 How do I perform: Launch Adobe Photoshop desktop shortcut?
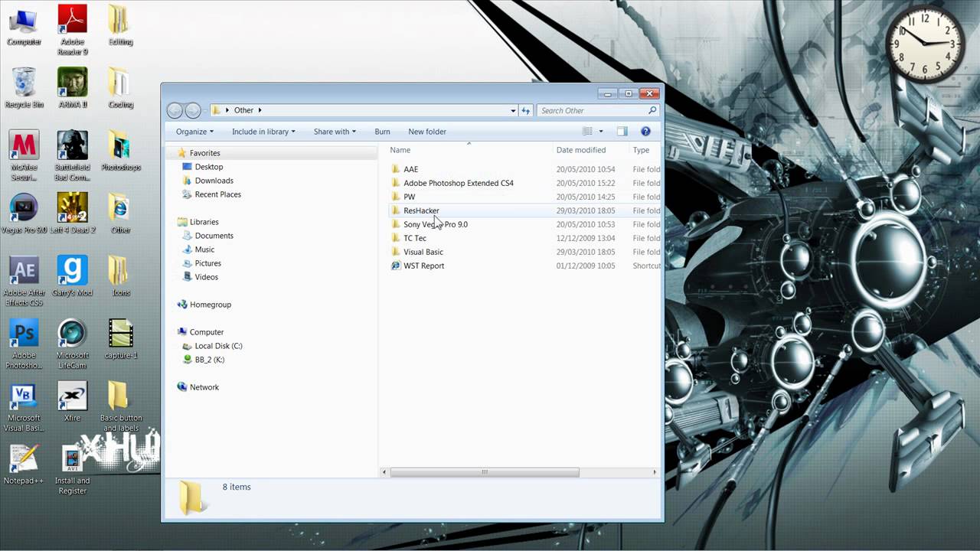click(x=24, y=344)
